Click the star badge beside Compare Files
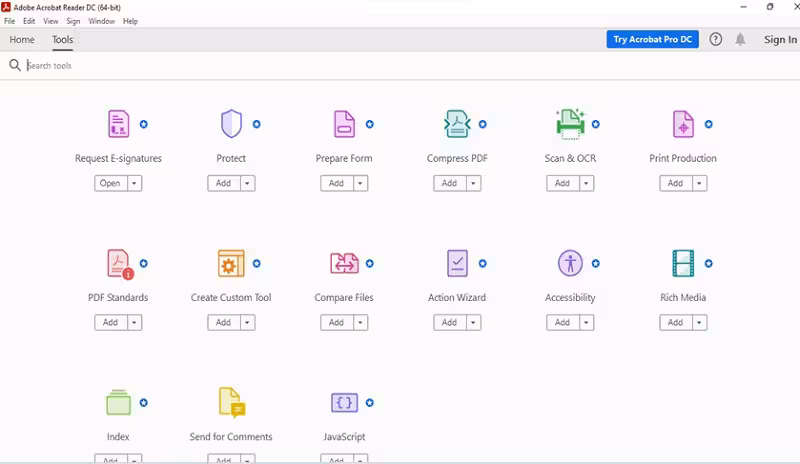The width and height of the screenshot is (800, 464). 370,263
